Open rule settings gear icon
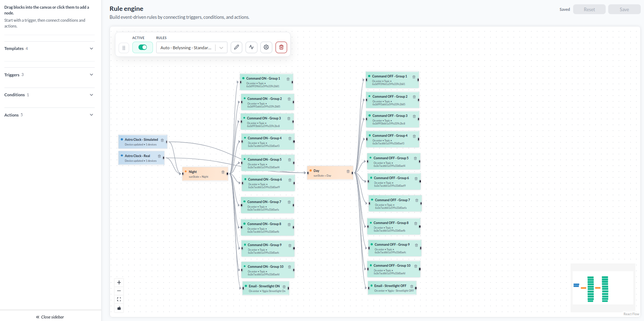644x321 pixels. (x=266, y=47)
